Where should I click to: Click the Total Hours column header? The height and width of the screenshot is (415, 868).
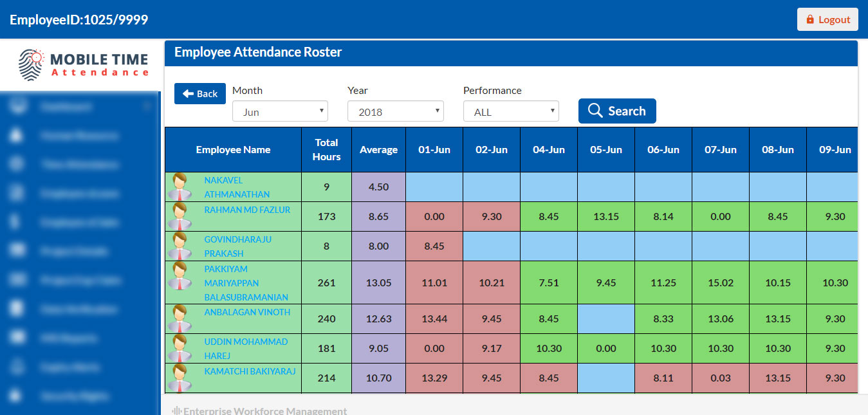[x=326, y=149]
